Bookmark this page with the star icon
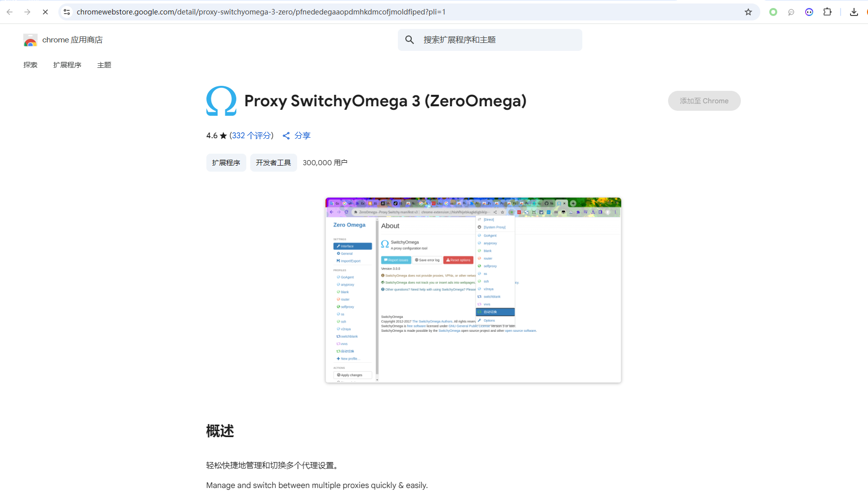The image size is (868, 494). (748, 12)
